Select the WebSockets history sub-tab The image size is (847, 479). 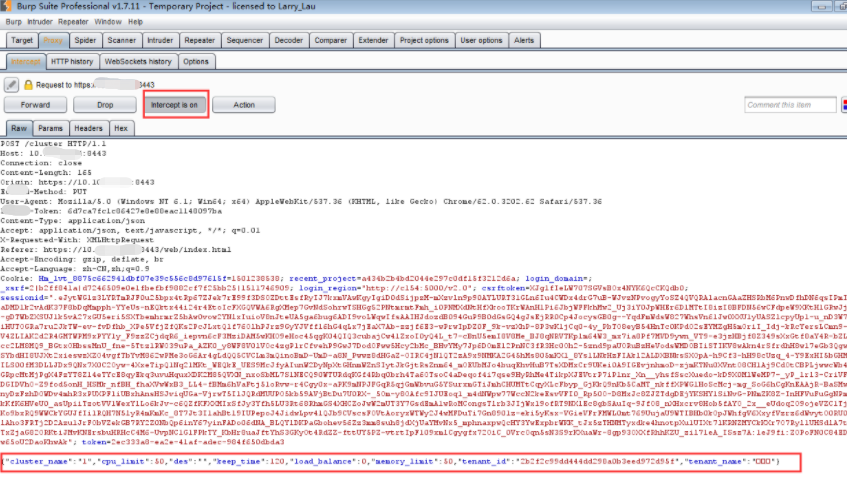(138, 62)
